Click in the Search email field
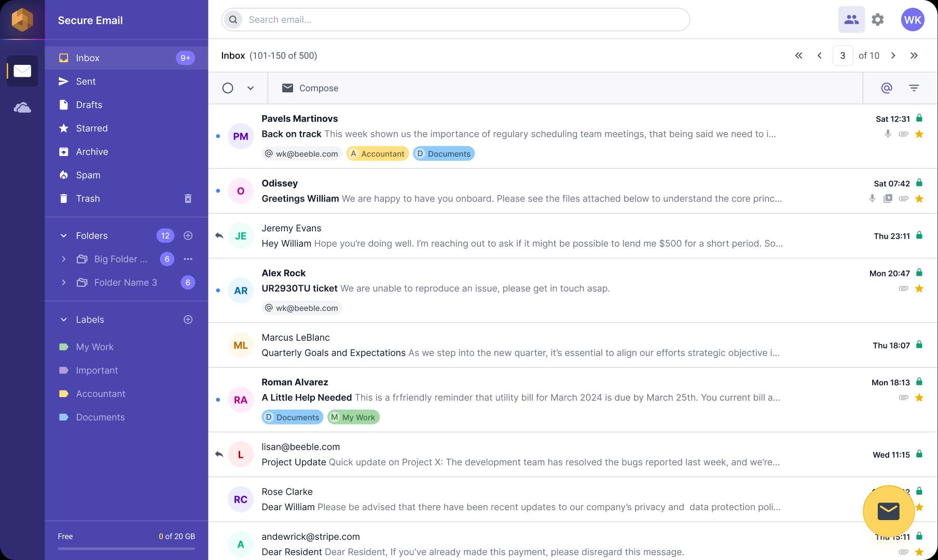The image size is (938, 560). (x=456, y=20)
